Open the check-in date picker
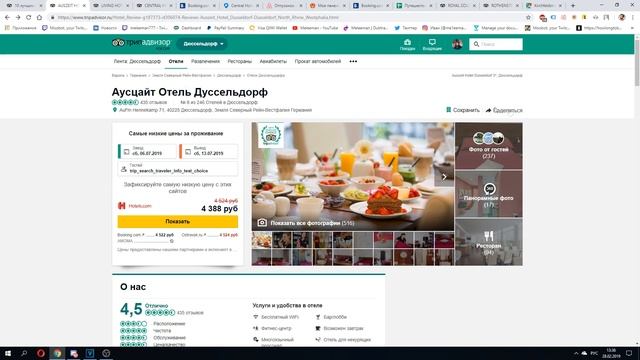640x360 pixels. tap(147, 151)
